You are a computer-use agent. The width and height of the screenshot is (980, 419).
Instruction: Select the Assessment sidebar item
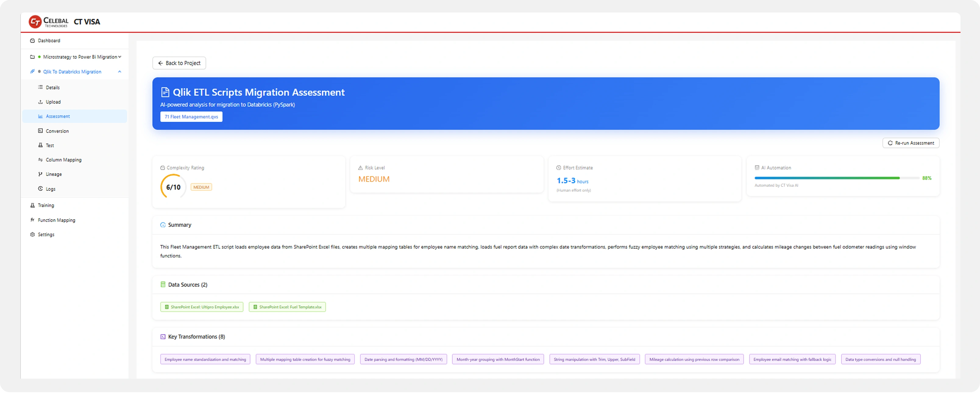click(75, 116)
